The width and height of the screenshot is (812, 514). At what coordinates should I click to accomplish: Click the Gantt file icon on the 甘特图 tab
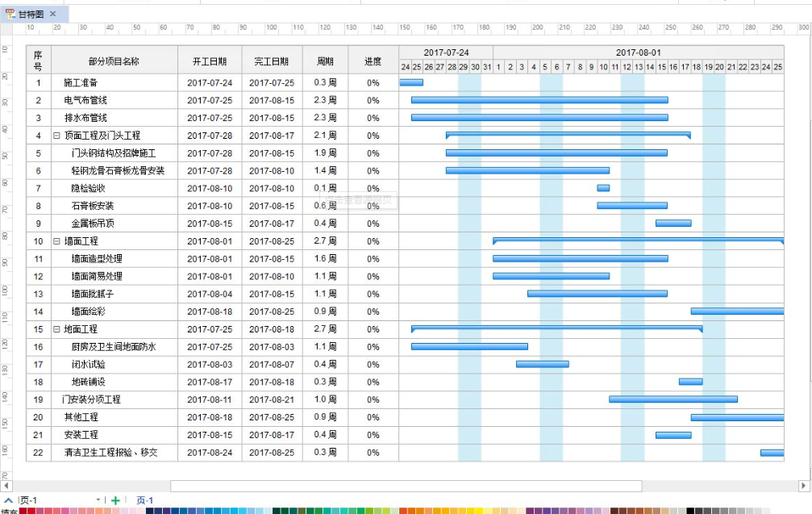click(10, 14)
